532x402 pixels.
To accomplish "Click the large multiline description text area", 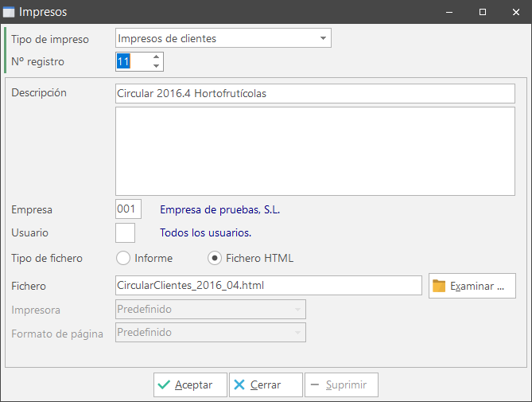I will [315, 151].
